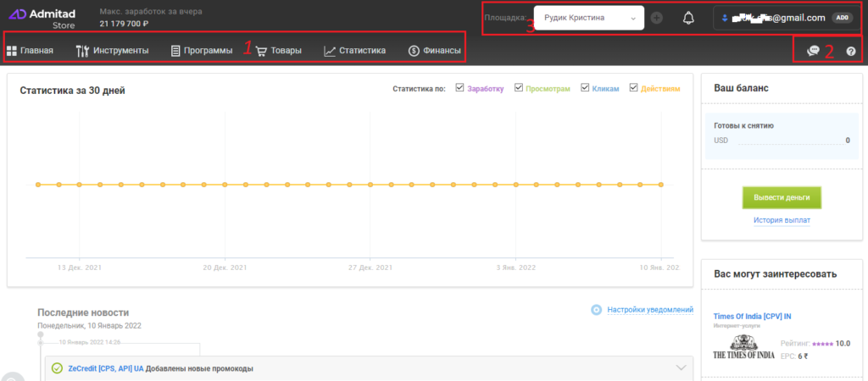868x381 pixels.
Task: Click the Последние новости heading
Action: (x=83, y=312)
